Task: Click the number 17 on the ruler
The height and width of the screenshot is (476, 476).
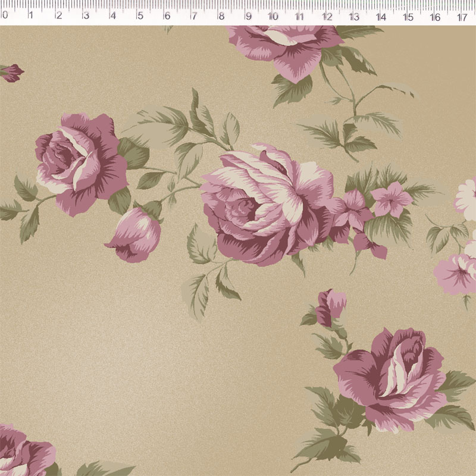Action: 462,16
